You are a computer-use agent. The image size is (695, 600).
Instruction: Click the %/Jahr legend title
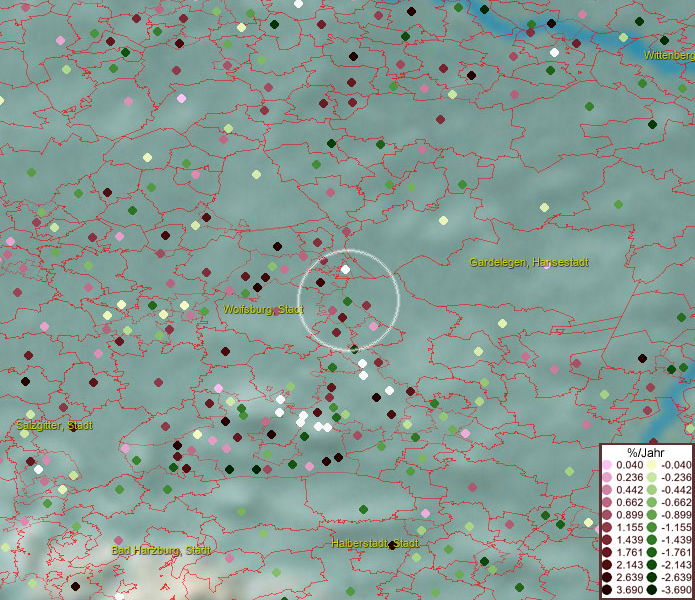click(646, 452)
